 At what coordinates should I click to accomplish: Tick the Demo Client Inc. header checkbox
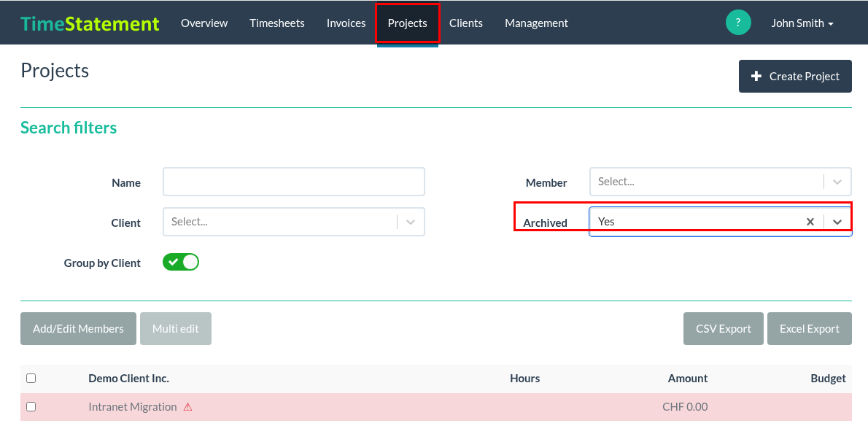pyautogui.click(x=31, y=379)
